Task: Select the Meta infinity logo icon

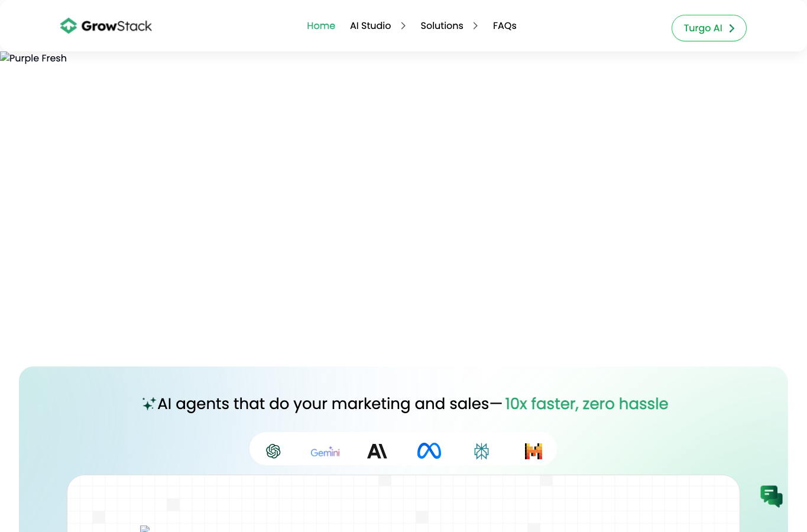Action: pos(429,451)
